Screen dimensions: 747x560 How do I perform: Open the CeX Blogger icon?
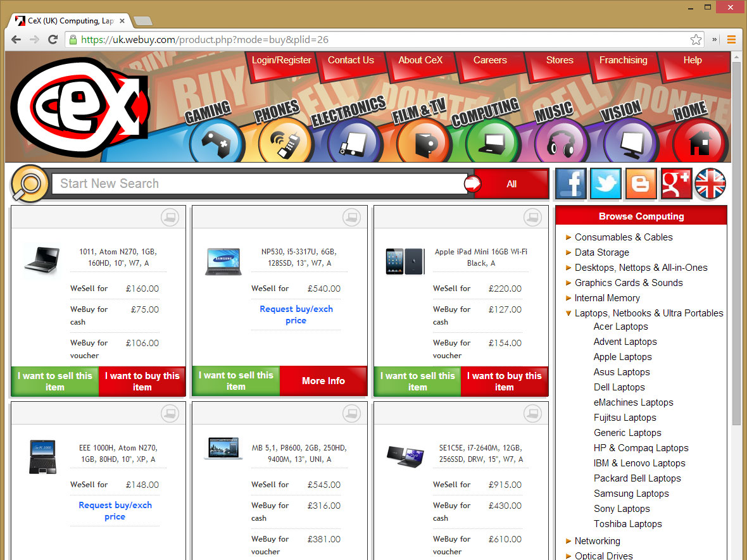point(641,184)
